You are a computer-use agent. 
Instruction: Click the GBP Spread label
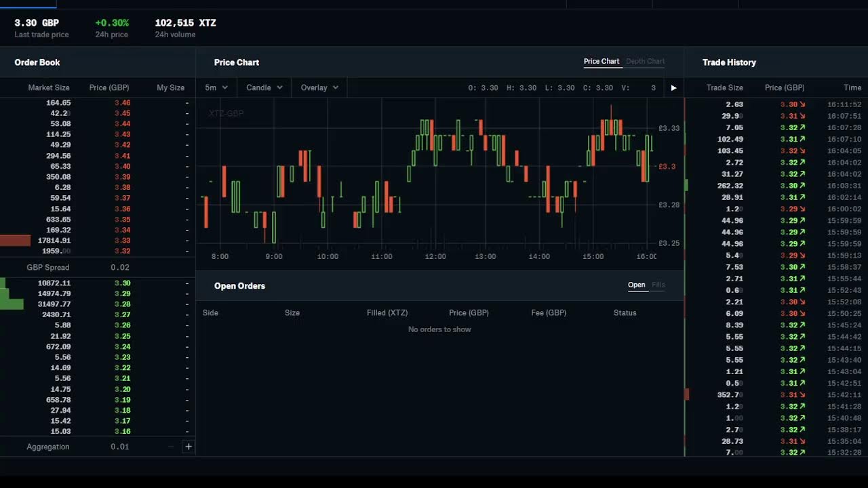pyautogui.click(x=47, y=268)
